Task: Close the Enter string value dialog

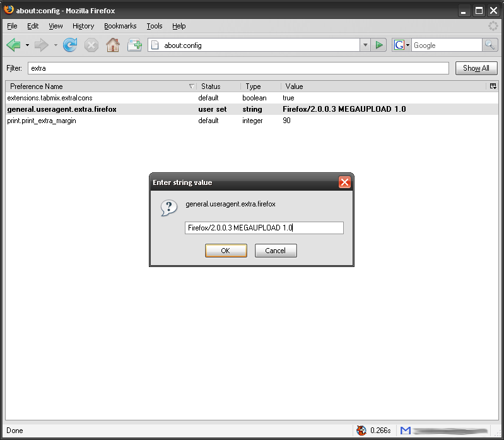Action: pyautogui.click(x=344, y=182)
